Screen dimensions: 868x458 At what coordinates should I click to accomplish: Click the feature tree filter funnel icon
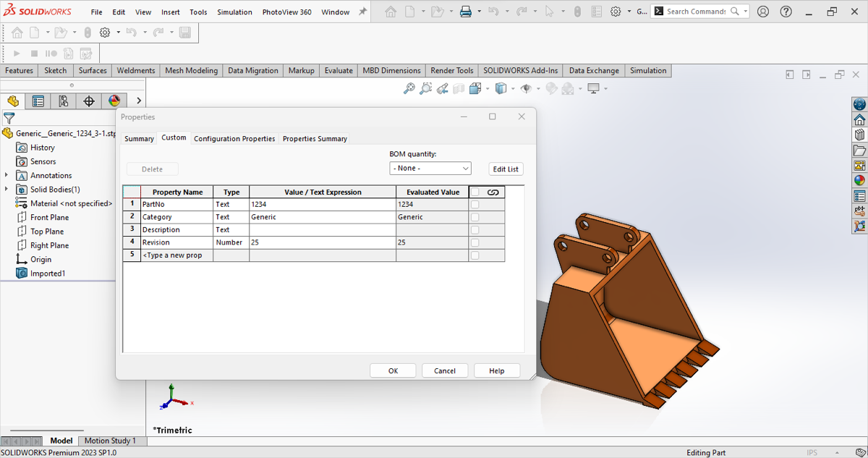[x=9, y=118]
